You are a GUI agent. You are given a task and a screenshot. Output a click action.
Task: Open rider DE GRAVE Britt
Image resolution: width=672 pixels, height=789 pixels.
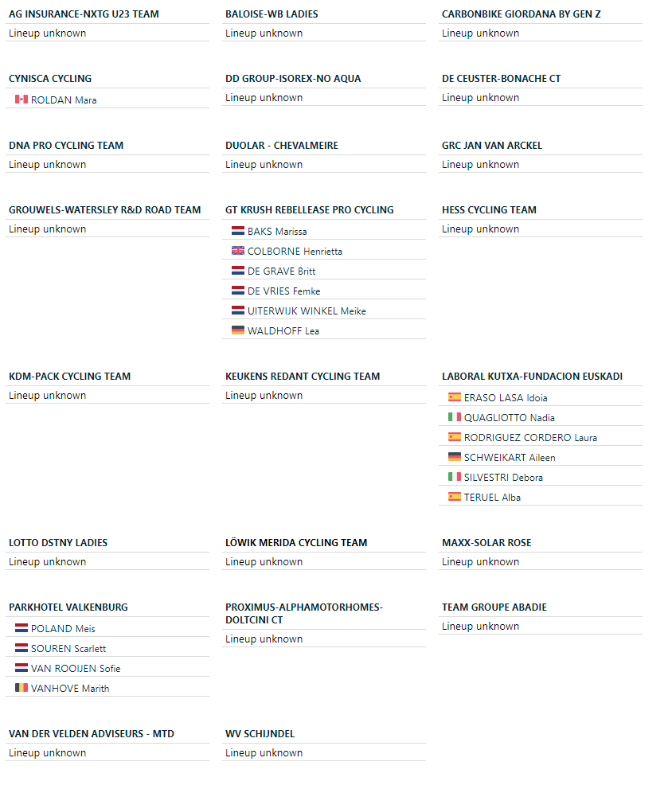point(281,271)
